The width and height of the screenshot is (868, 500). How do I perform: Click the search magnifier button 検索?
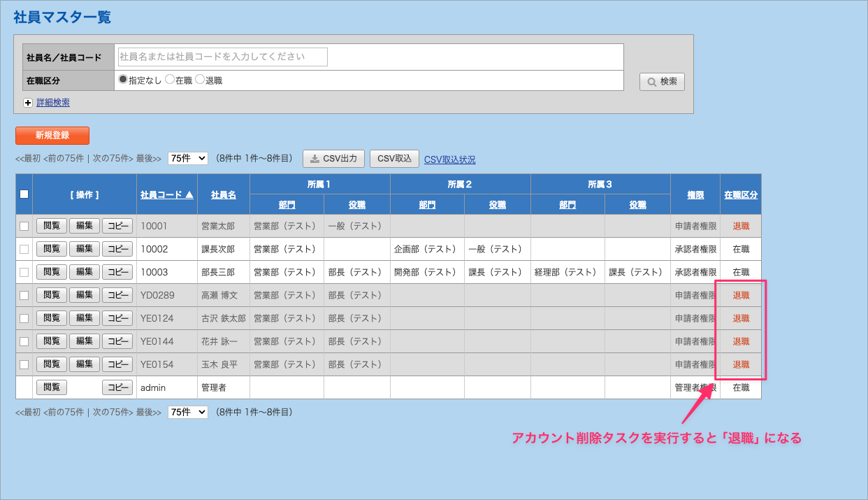coord(662,82)
